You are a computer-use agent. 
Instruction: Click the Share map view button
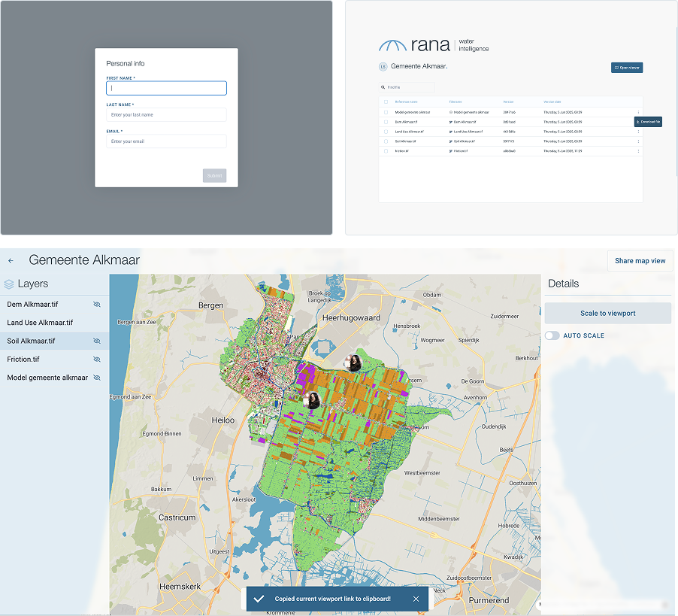[x=640, y=261]
